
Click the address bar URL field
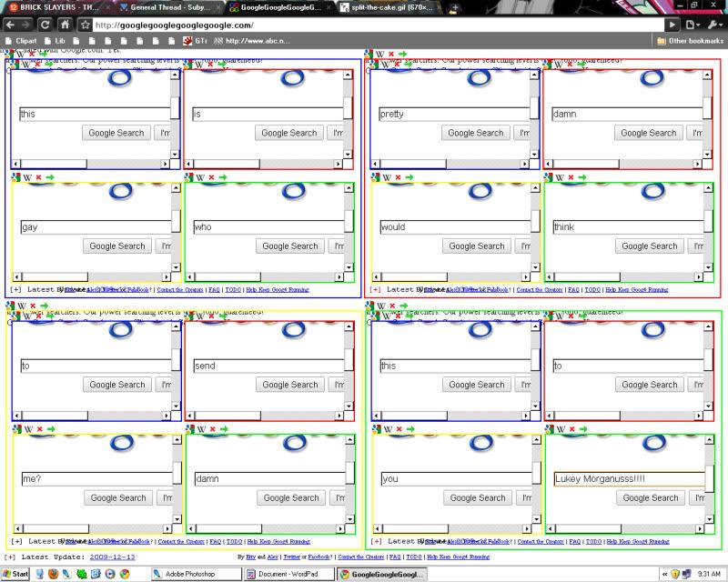coord(364,25)
